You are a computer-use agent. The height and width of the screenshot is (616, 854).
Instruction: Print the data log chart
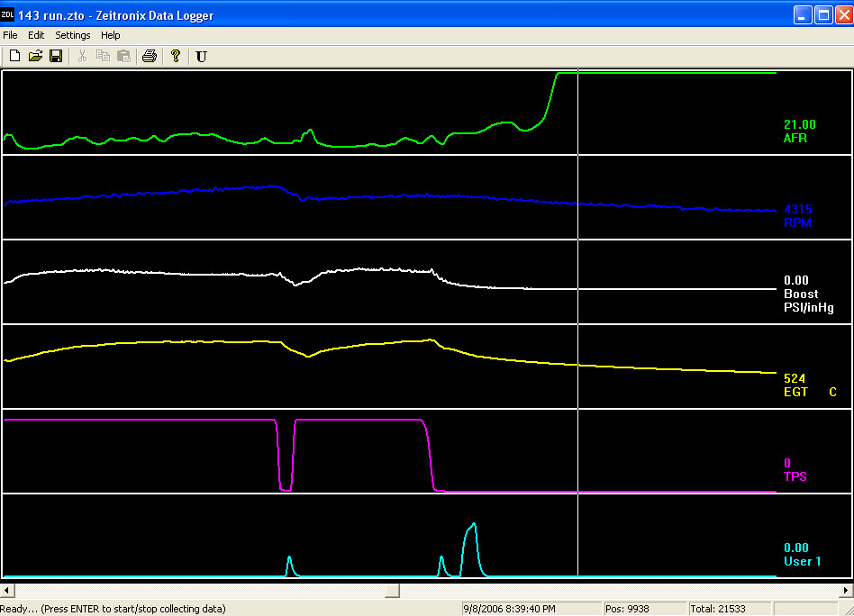click(x=150, y=56)
